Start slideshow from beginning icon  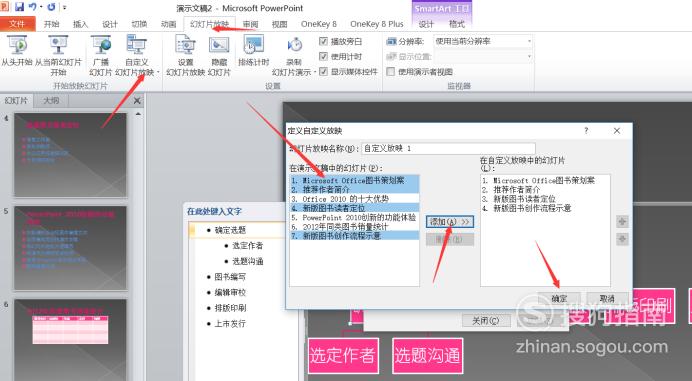tap(17, 45)
